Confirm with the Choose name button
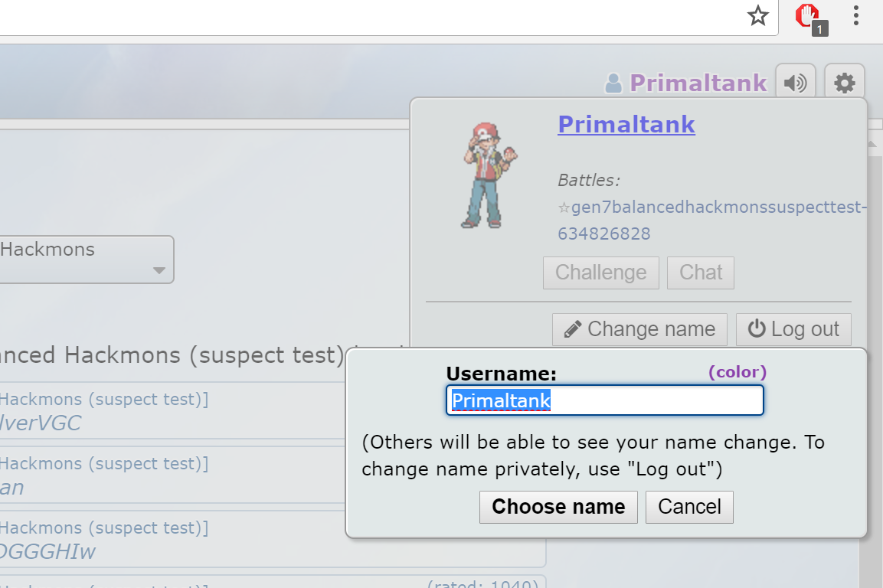Screen dimensions: 883x588 [558, 507]
